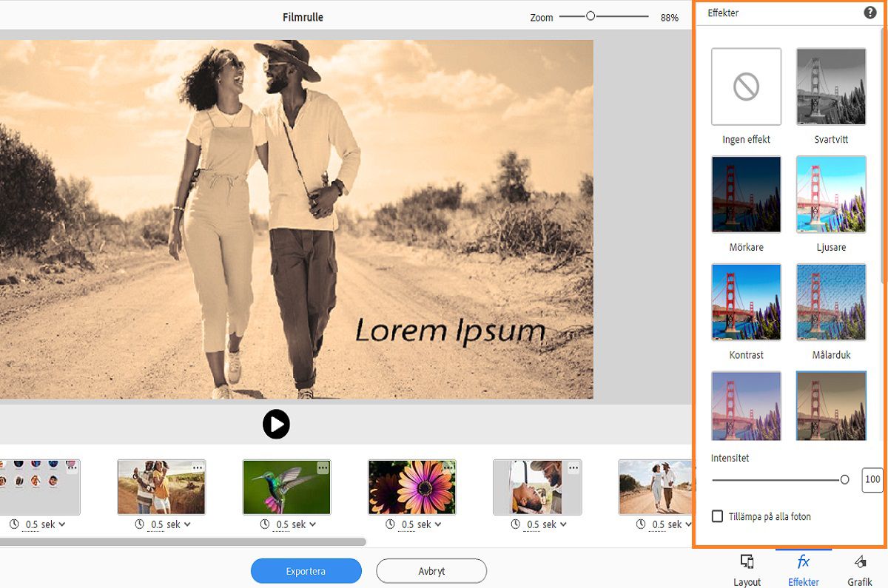
Task: Enable Tillämpa på alla foton checkbox
Action: pyautogui.click(x=717, y=516)
